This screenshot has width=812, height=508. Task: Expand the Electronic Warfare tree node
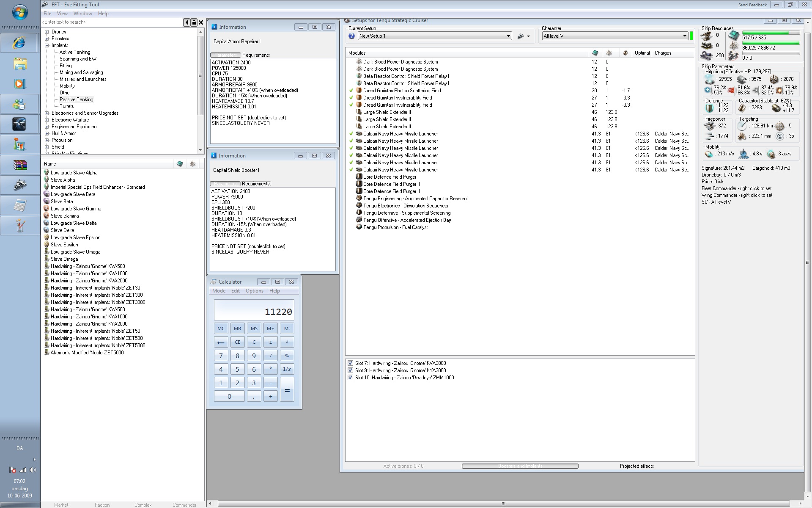tap(47, 120)
